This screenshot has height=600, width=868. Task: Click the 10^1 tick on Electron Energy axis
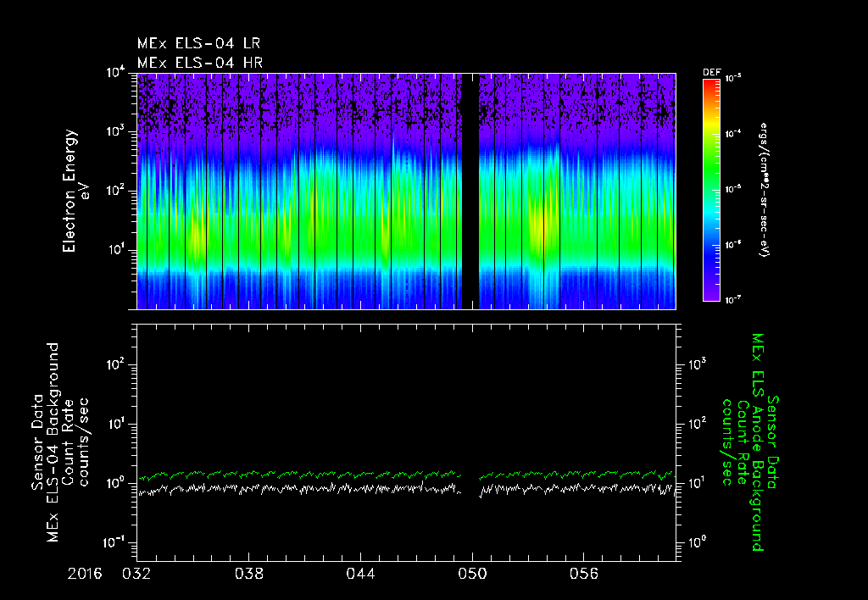(x=115, y=250)
